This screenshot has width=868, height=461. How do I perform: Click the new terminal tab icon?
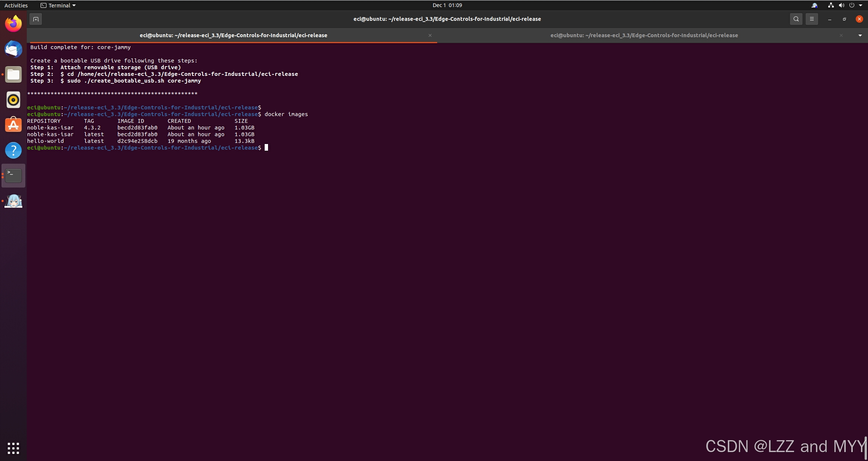point(36,19)
